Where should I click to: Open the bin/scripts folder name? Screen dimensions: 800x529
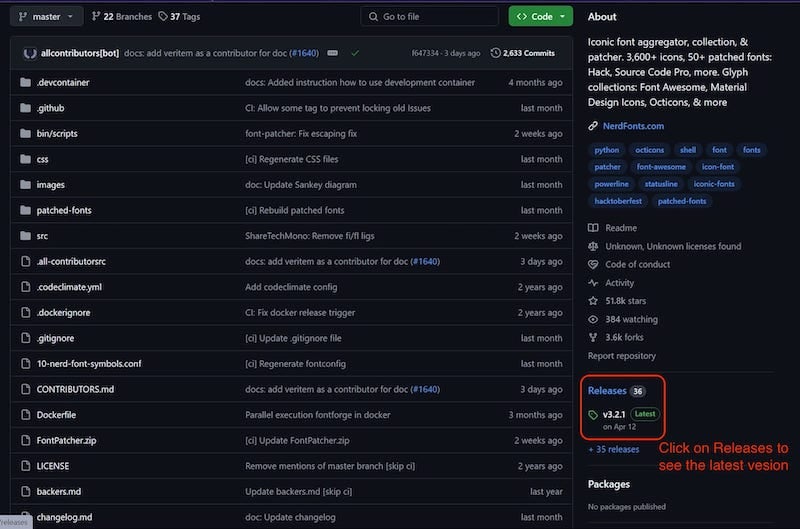tap(57, 133)
